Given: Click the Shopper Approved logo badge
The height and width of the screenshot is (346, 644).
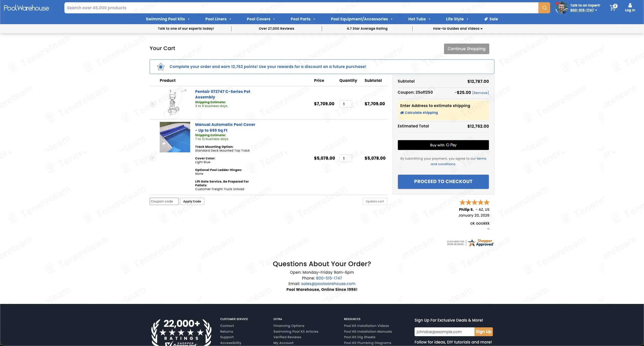Looking at the screenshot, I should [481, 243].
